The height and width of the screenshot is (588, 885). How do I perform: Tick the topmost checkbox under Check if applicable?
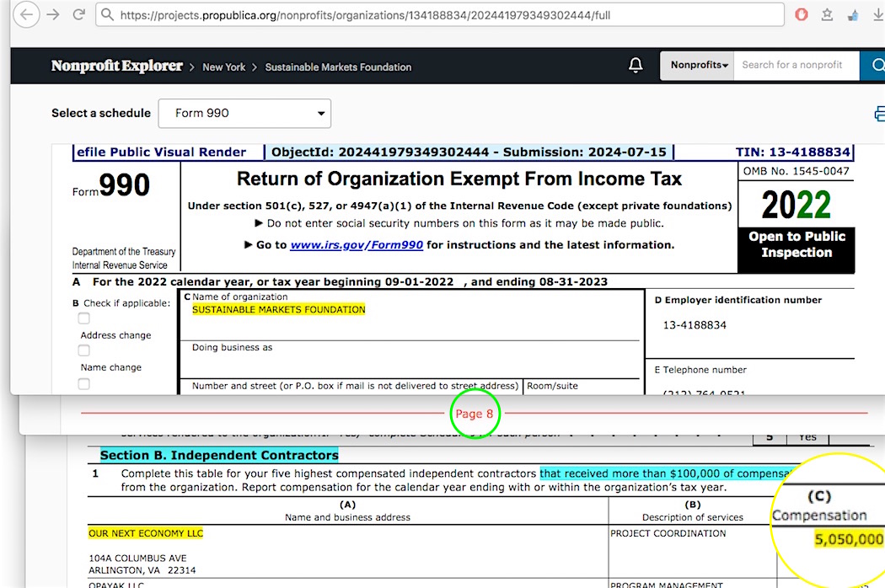pos(83,318)
